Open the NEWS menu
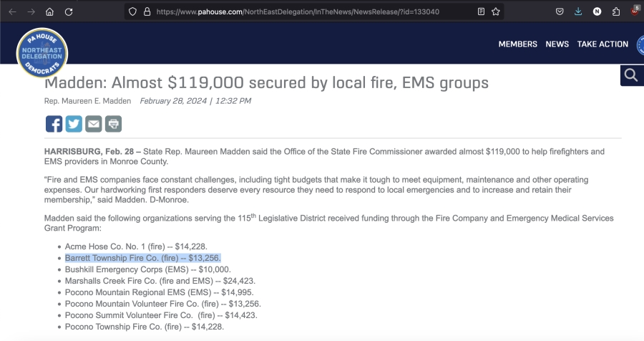 click(557, 44)
